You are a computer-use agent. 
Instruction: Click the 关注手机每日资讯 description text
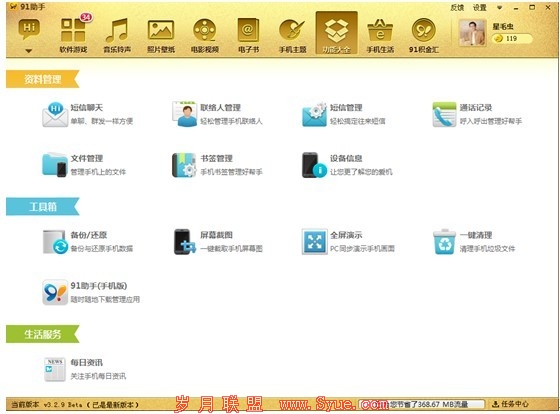click(98, 376)
